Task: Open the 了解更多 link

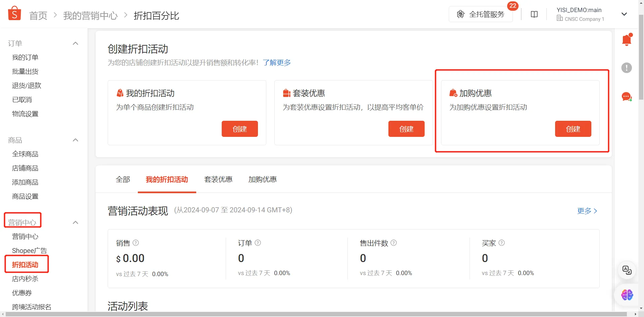Action: 276,62
